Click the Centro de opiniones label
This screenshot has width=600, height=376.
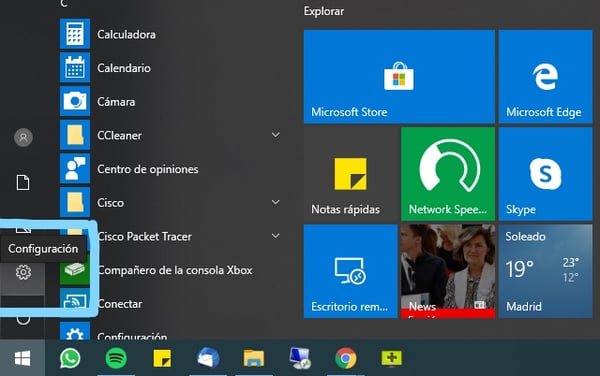(x=148, y=169)
